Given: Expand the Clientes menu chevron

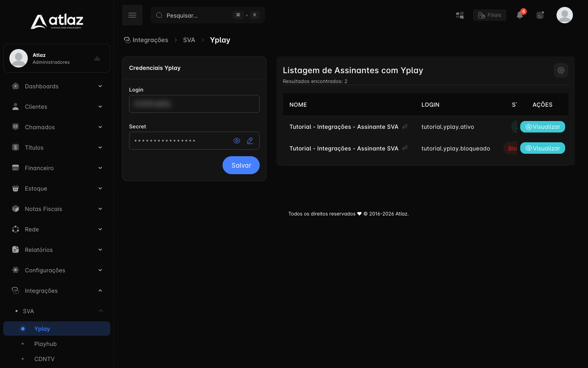Looking at the screenshot, I should [100, 107].
